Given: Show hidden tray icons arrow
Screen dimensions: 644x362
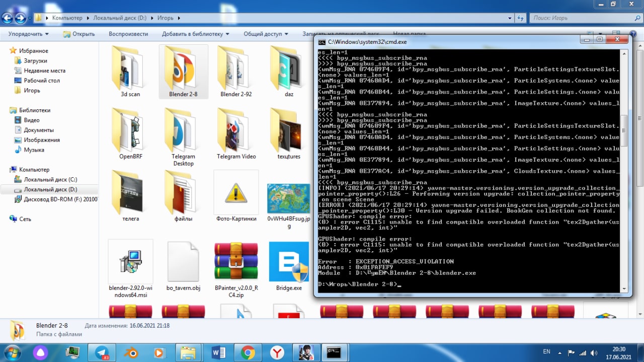Looking at the screenshot, I should 560,352.
